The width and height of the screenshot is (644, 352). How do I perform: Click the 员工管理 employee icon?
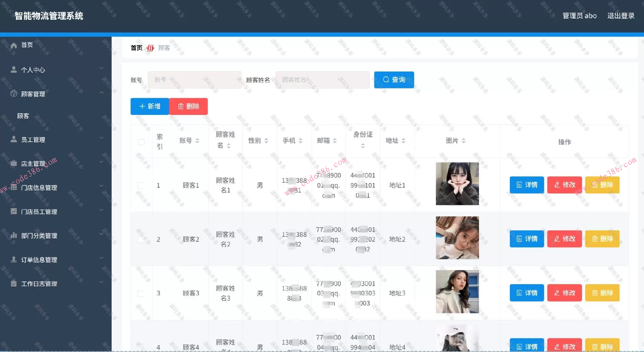point(13,139)
